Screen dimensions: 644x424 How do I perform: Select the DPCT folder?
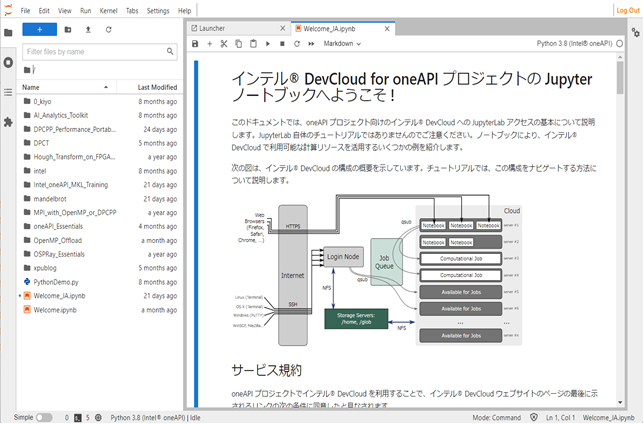pos(100,143)
